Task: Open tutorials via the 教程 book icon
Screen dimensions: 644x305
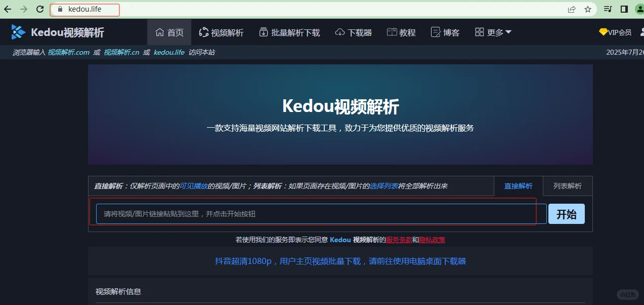Action: pos(392,31)
